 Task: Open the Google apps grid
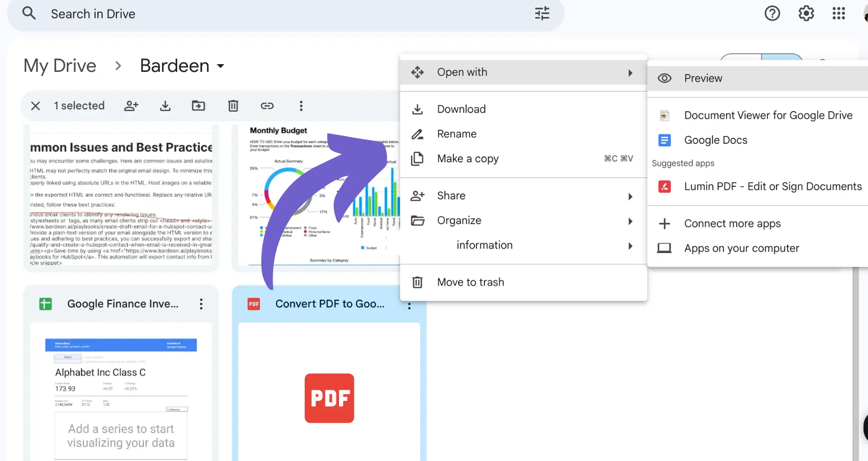[x=839, y=14]
